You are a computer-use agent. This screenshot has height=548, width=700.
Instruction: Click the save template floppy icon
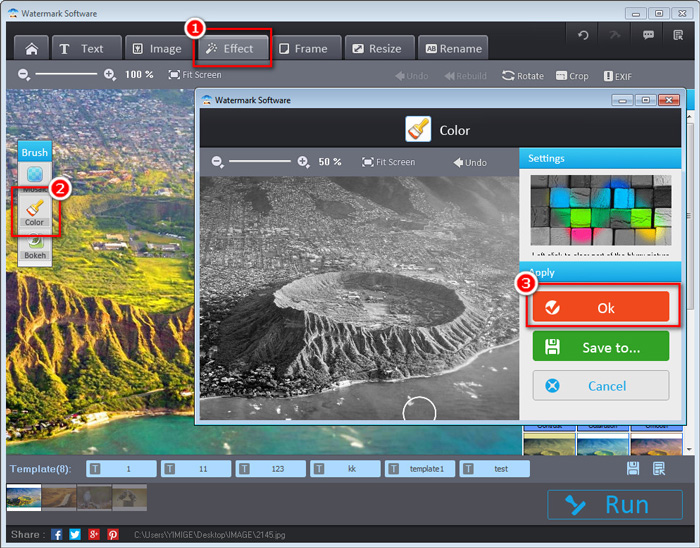(x=633, y=468)
